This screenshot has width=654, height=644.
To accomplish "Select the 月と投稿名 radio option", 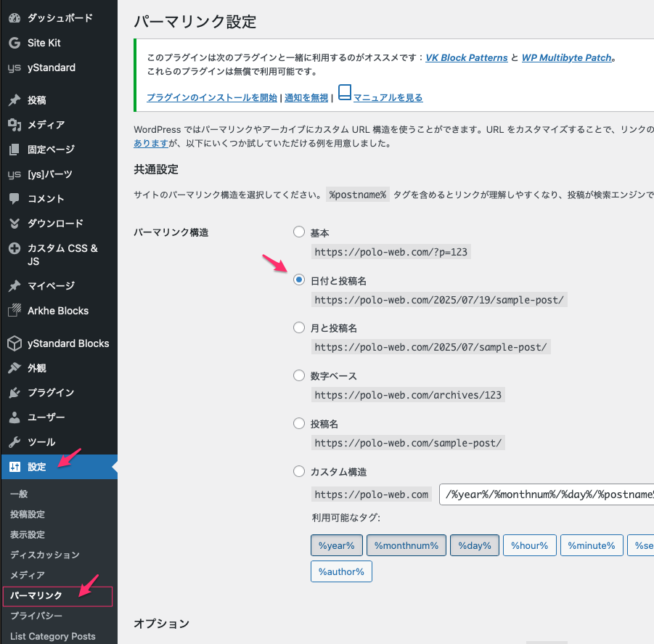I will pos(298,328).
